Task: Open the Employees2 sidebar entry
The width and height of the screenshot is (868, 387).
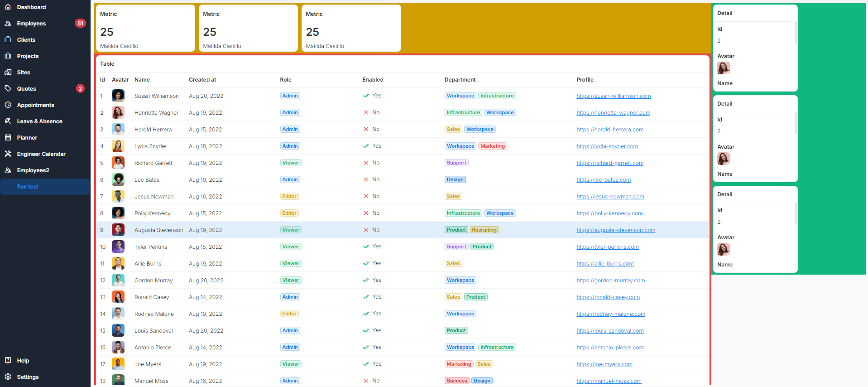Action: [x=33, y=170]
